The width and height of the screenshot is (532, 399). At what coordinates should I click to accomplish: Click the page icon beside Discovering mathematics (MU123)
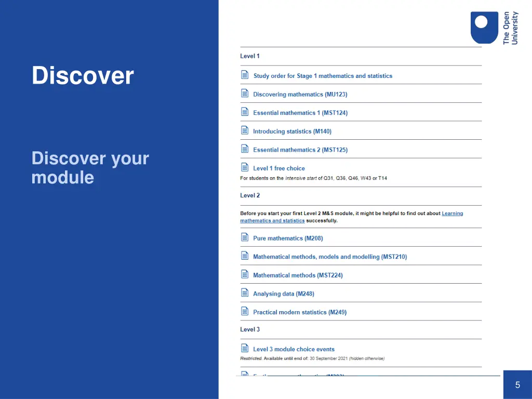pos(245,94)
